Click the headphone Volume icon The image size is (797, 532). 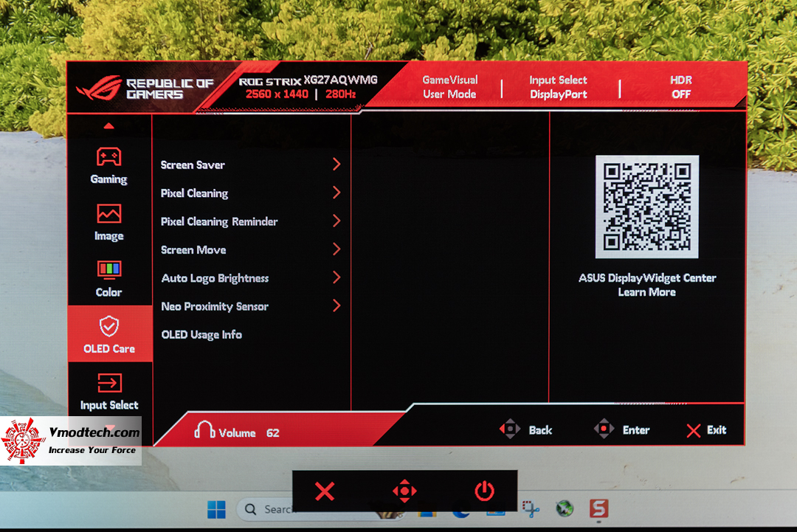[204, 430]
